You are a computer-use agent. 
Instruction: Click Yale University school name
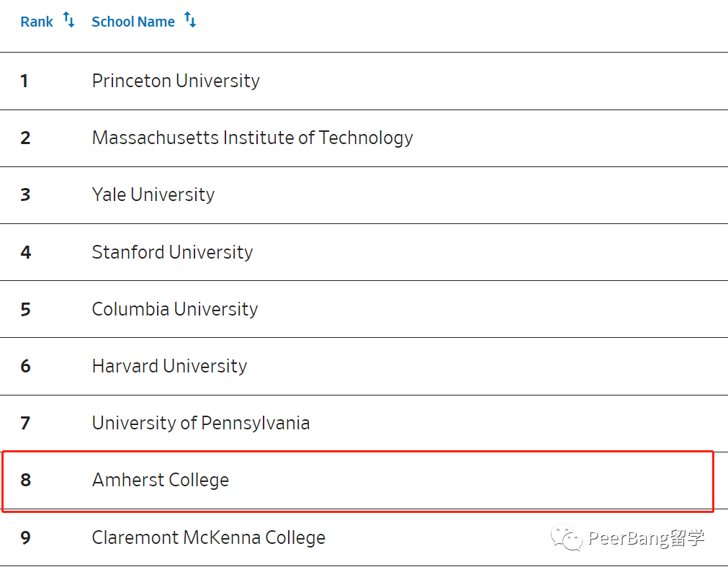pyautogui.click(x=153, y=195)
